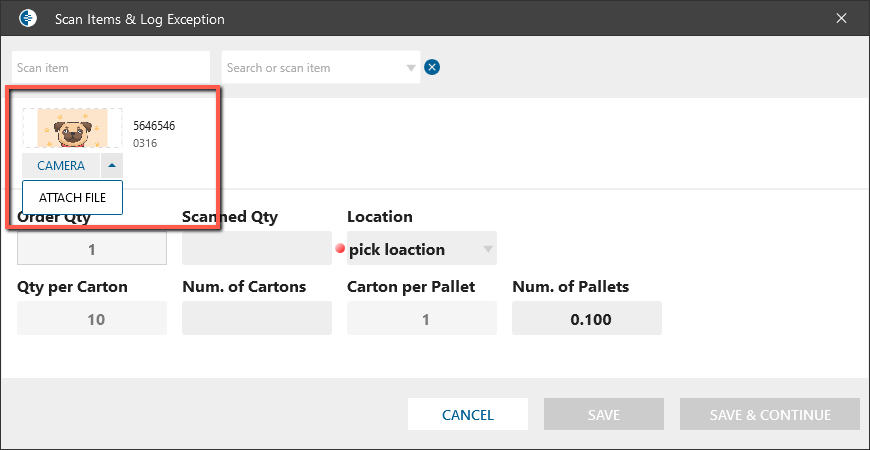Click the Scanned Qty field
The image size is (870, 450).
click(256, 249)
